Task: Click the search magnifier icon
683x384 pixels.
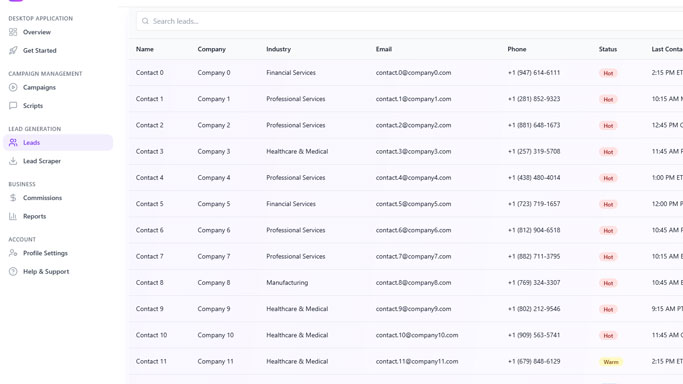Action: (x=145, y=21)
